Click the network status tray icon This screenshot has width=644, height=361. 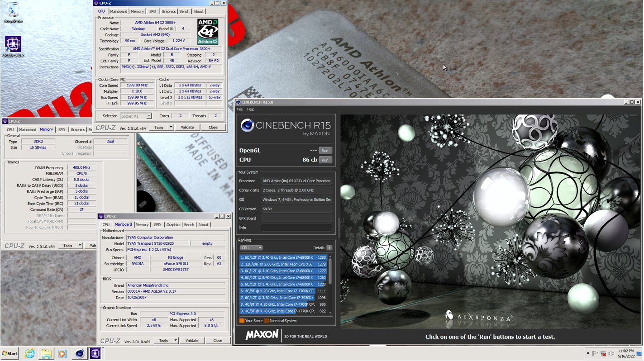coord(603,354)
